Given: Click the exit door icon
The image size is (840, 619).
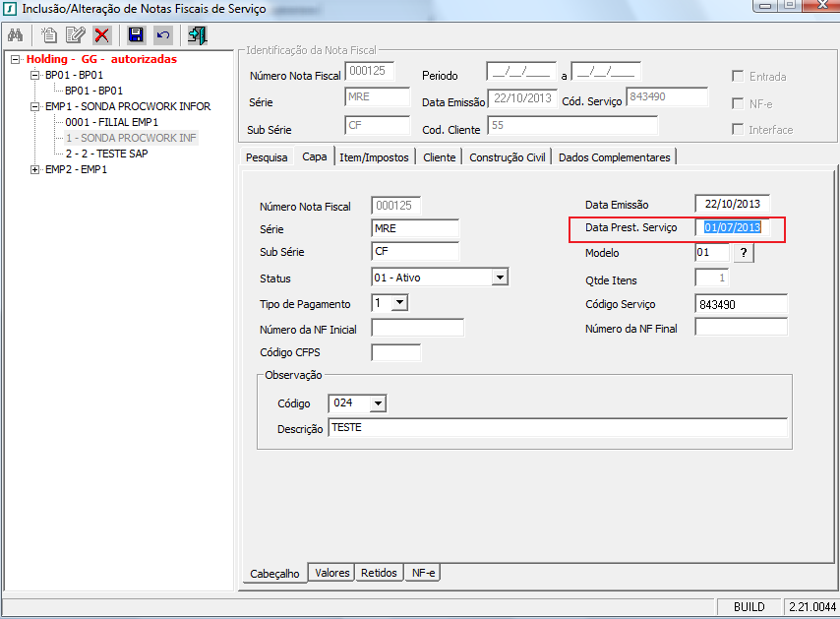Looking at the screenshot, I should (x=198, y=35).
